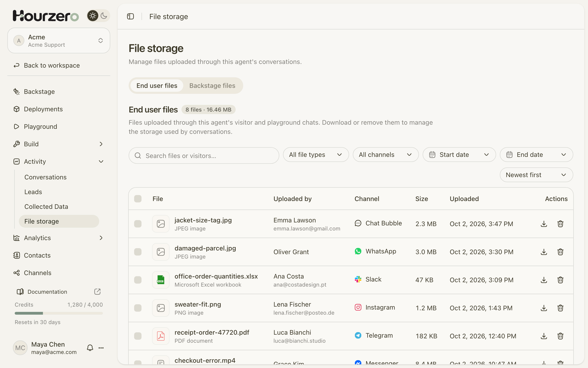Download receipt-order-47720.pdf

[544, 336]
